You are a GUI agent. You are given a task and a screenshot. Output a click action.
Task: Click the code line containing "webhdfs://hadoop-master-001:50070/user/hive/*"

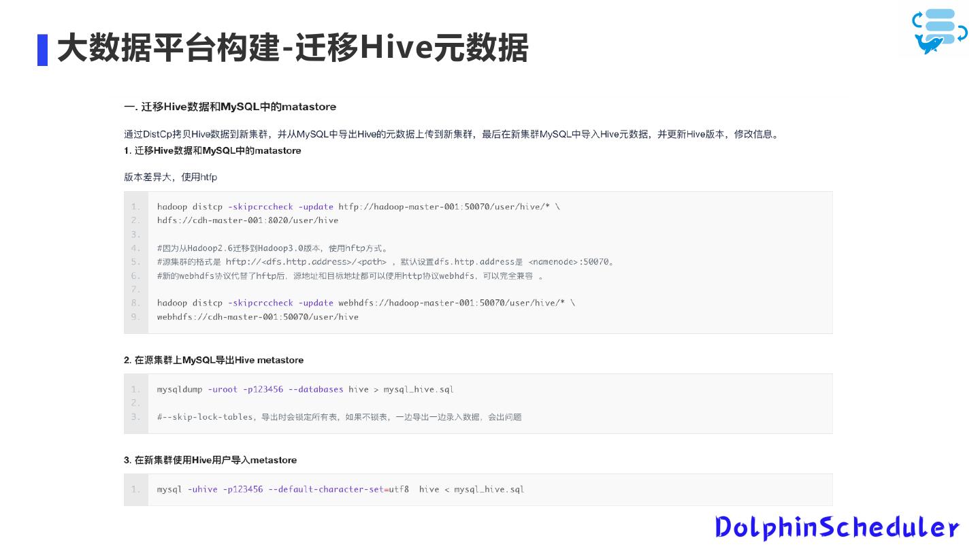(366, 303)
